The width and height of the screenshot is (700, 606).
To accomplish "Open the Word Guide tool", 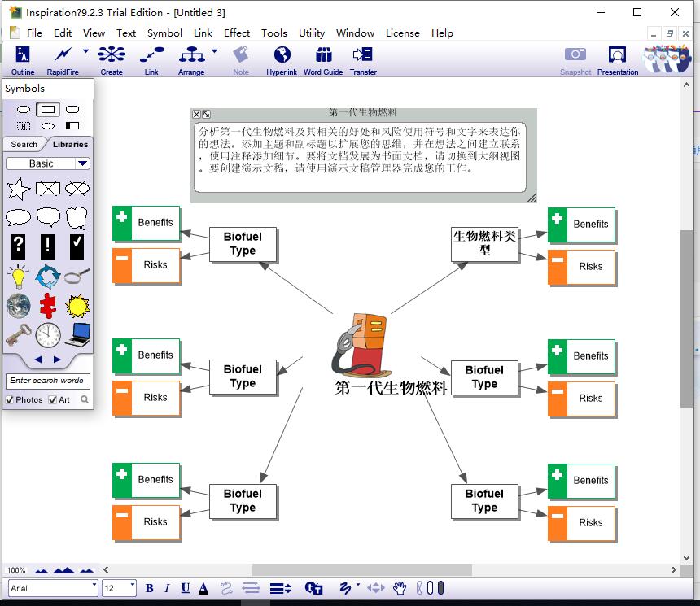I will point(323,59).
